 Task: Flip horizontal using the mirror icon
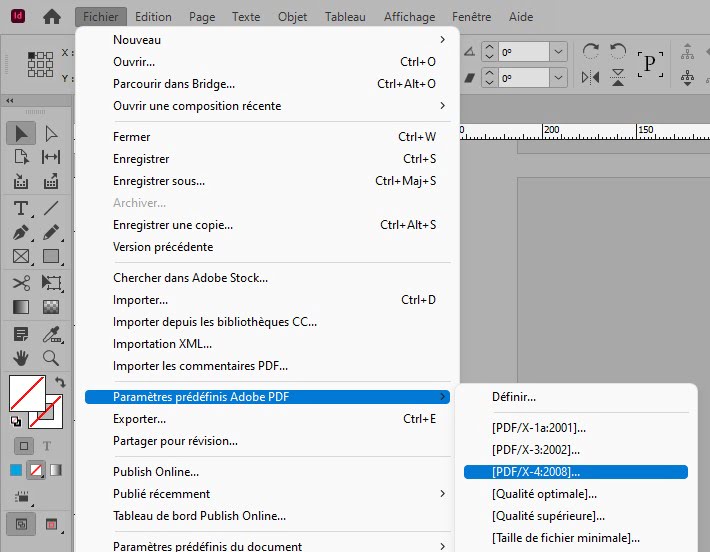click(x=591, y=77)
